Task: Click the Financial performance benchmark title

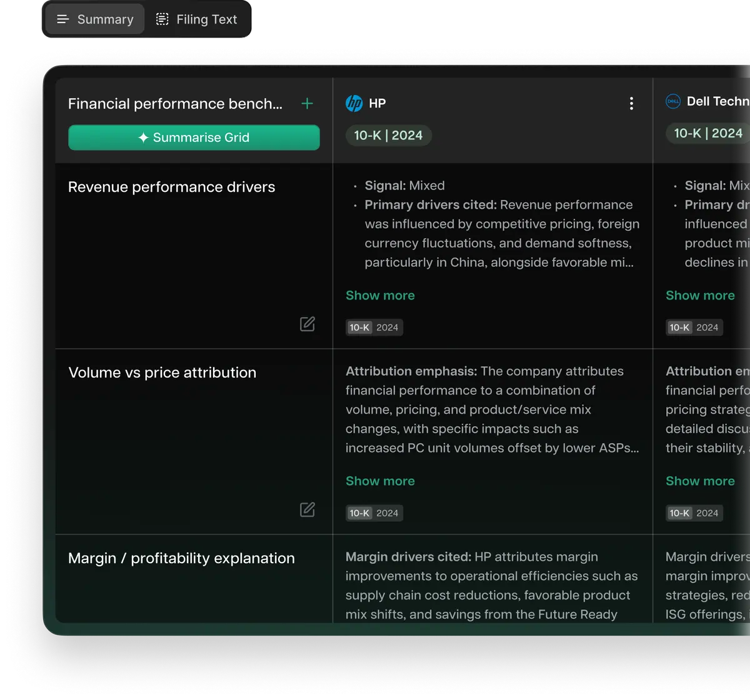Action: 175,104
